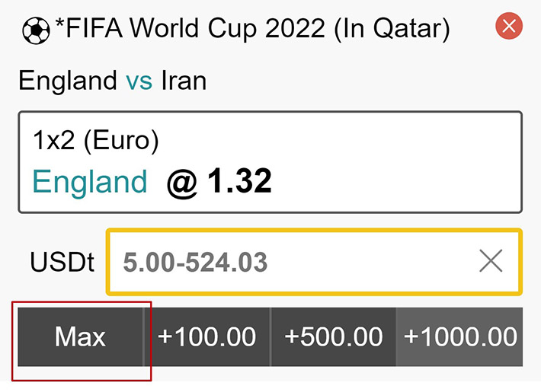Image resolution: width=541 pixels, height=392 pixels.
Task: Add +1000.00 to the stake
Action: [x=459, y=336]
